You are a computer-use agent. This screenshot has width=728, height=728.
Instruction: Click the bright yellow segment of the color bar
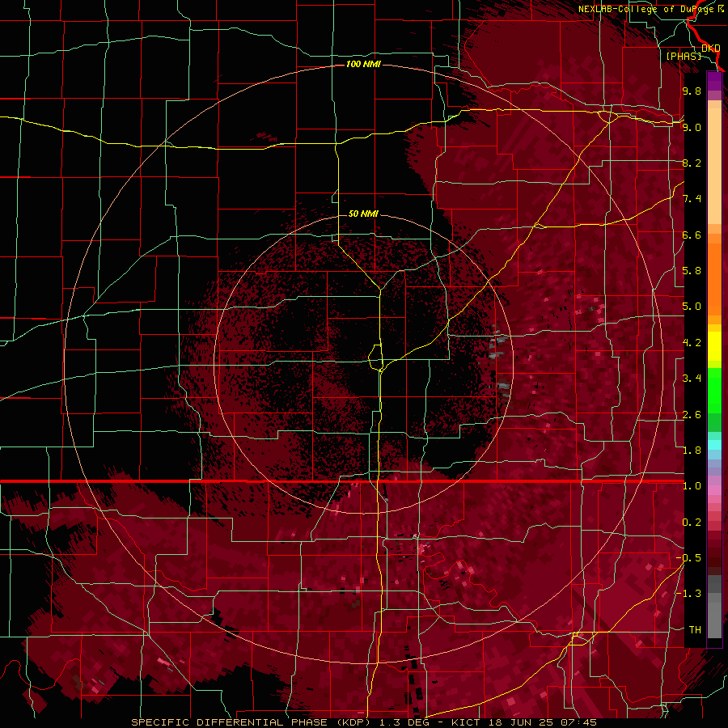pos(714,346)
